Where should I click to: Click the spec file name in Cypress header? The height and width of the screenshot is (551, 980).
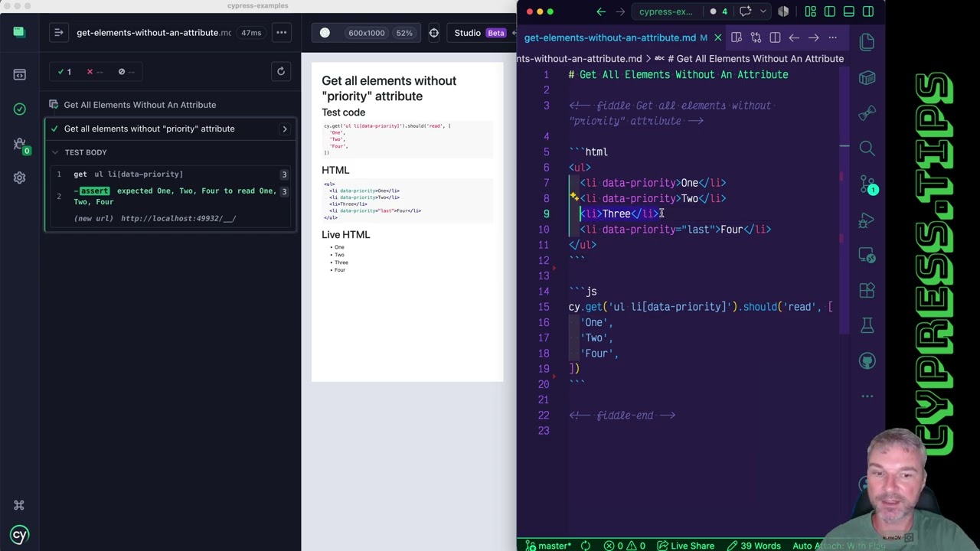click(x=153, y=33)
